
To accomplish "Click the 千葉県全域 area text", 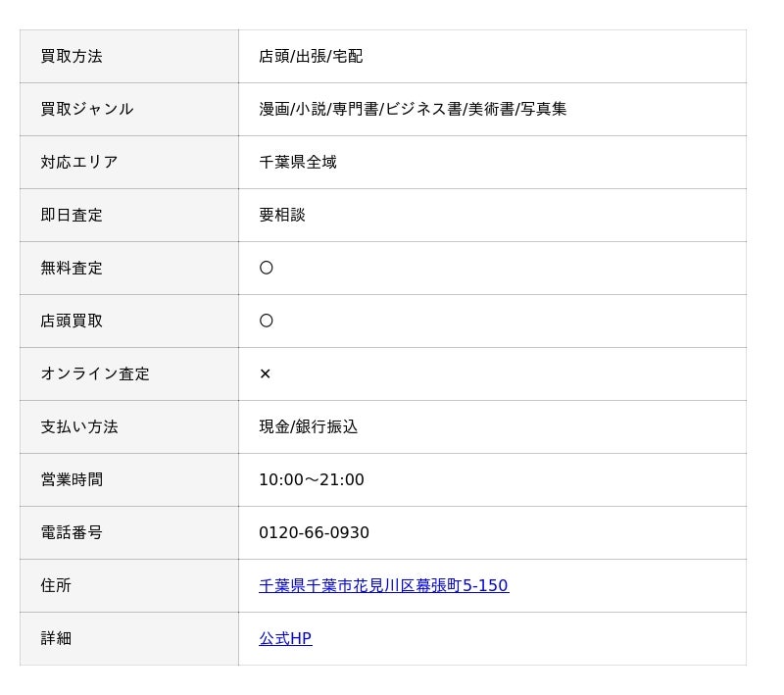I will 298,162.
